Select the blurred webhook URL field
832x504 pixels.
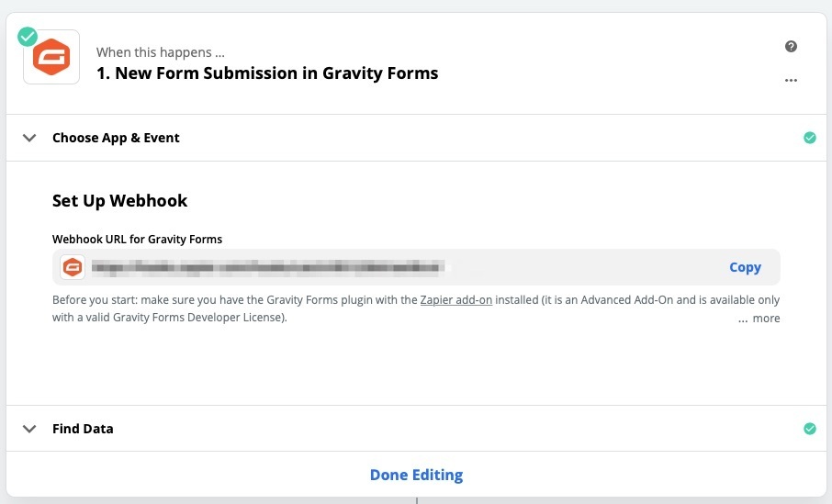416,267
